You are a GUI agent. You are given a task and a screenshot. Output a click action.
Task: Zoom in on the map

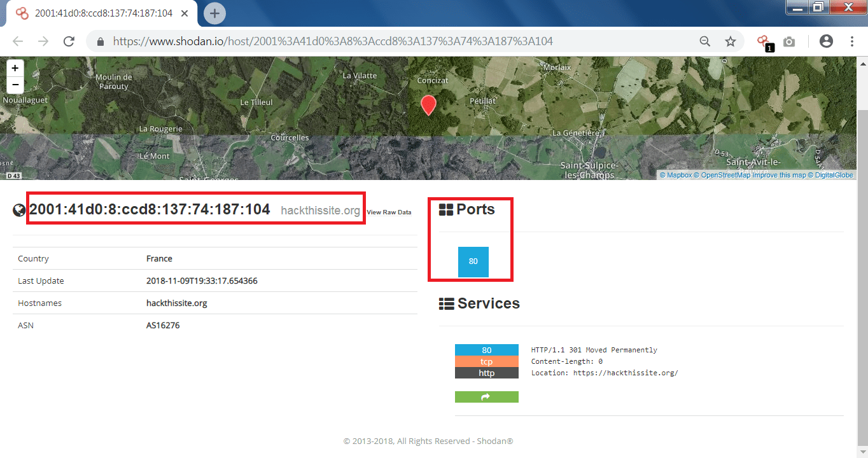tap(15, 67)
